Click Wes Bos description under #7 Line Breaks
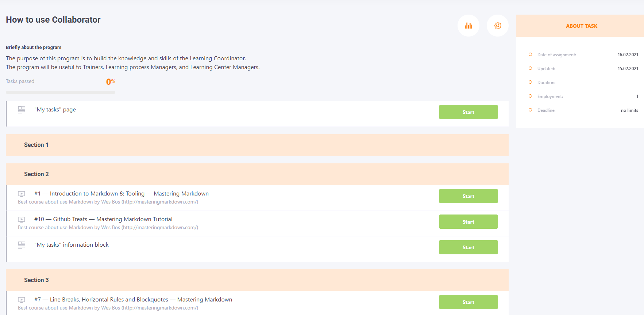The height and width of the screenshot is (315, 644). [x=108, y=308]
